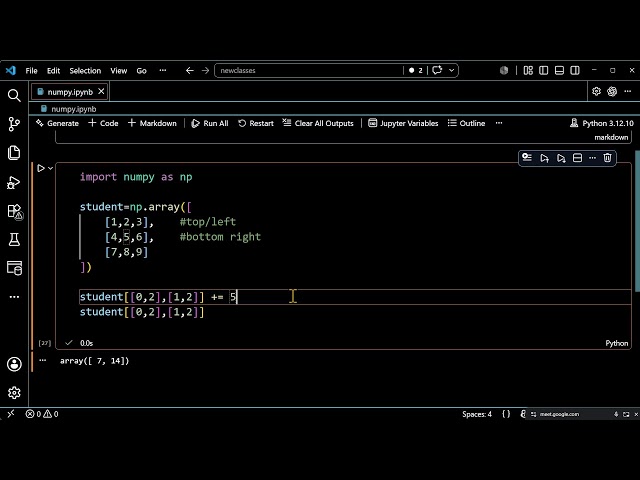Open the Selection menu
Screen dimensions: 640x480
click(x=85, y=71)
